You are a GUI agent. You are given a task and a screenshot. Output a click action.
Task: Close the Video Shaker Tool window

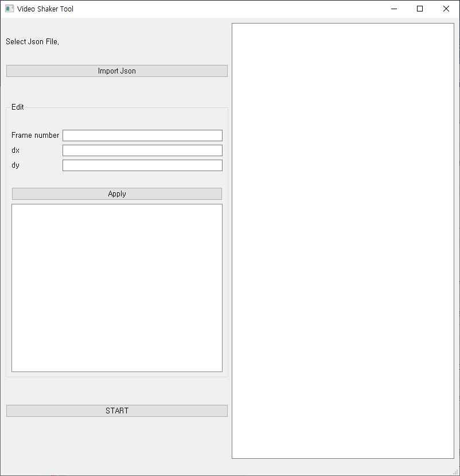click(x=446, y=9)
